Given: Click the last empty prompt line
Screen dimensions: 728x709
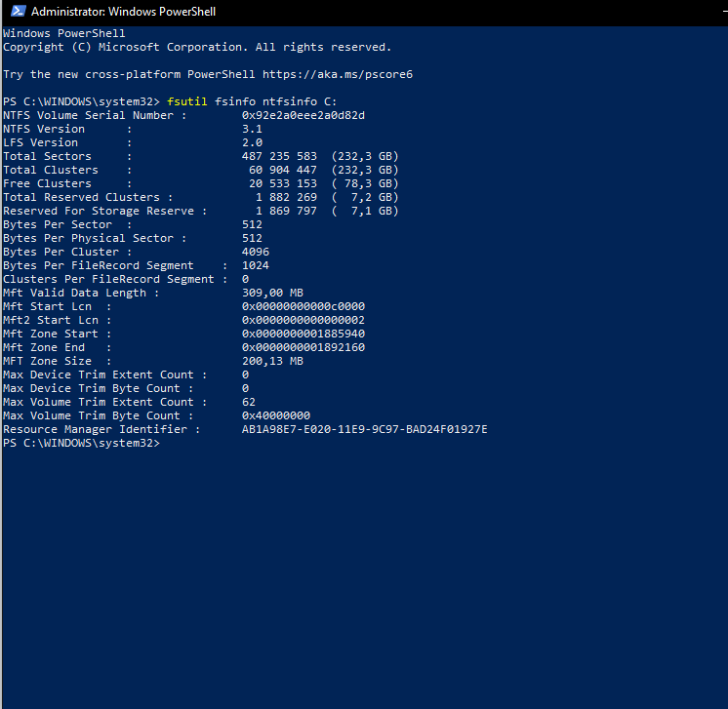Looking at the screenshot, I should coord(81,443).
